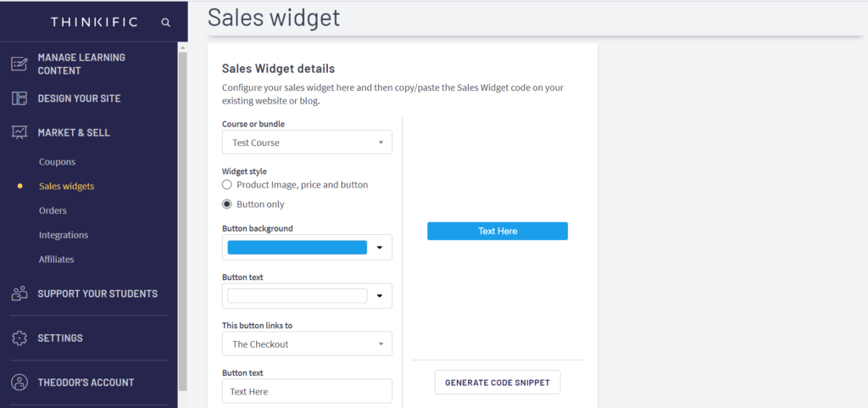Select the Product Image, price and button style

point(227,184)
